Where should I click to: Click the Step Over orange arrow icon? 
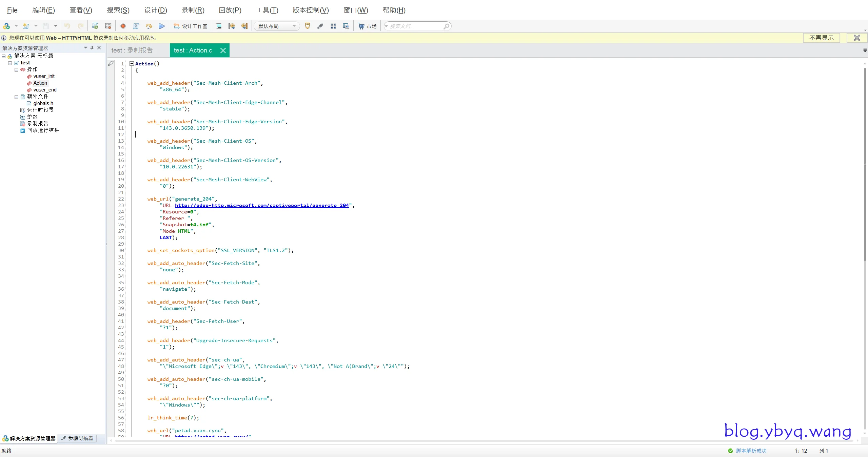149,26
